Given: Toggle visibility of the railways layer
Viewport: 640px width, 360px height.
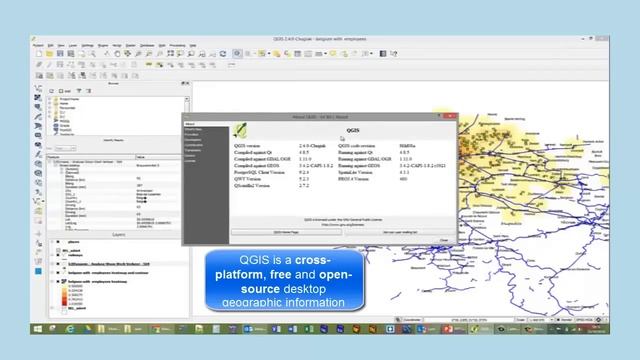Looking at the screenshot, I should (x=58, y=255).
